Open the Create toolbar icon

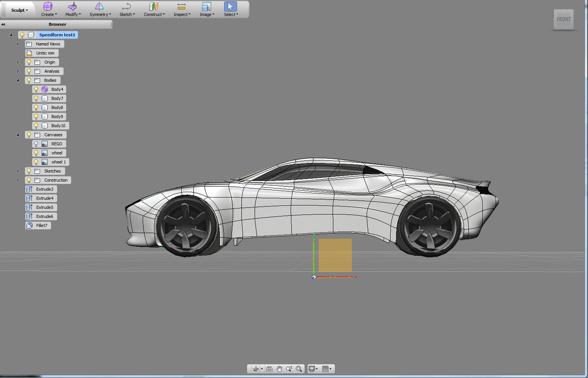(x=47, y=8)
